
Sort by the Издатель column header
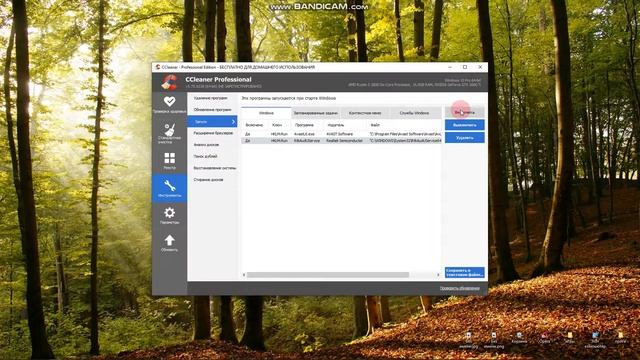point(336,125)
